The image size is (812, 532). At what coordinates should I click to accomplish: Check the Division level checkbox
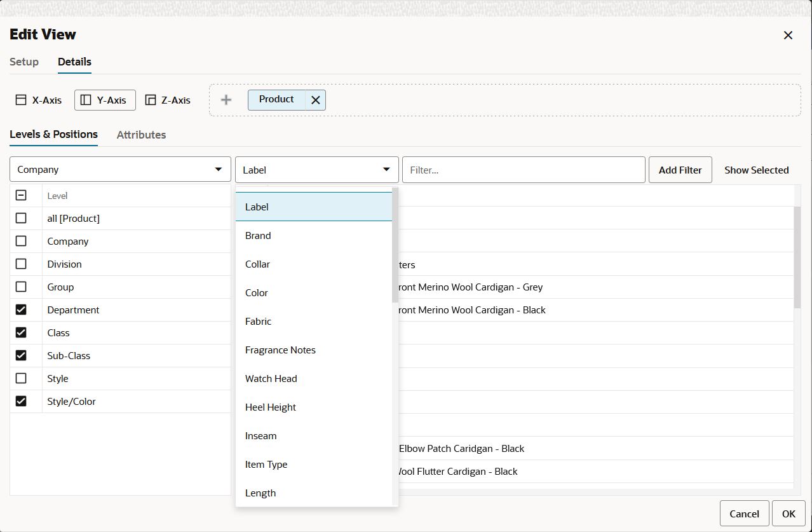click(x=21, y=264)
